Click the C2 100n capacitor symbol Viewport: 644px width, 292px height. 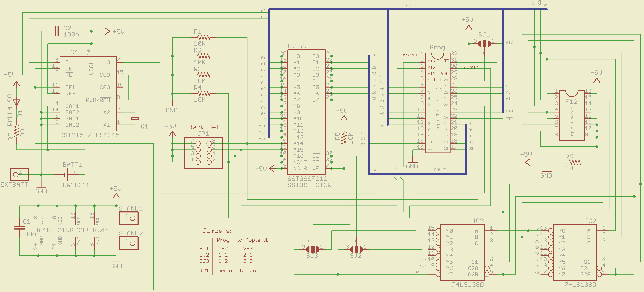point(57,31)
